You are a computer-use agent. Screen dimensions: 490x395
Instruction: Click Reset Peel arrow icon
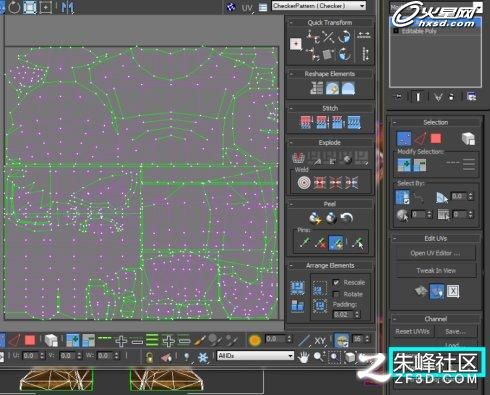pyautogui.click(x=347, y=218)
